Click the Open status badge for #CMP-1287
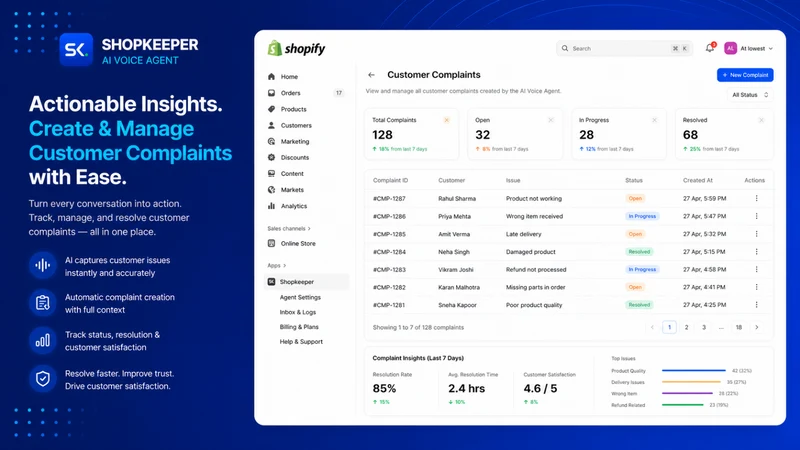Image resolution: width=800 pixels, height=450 pixels. (635, 198)
